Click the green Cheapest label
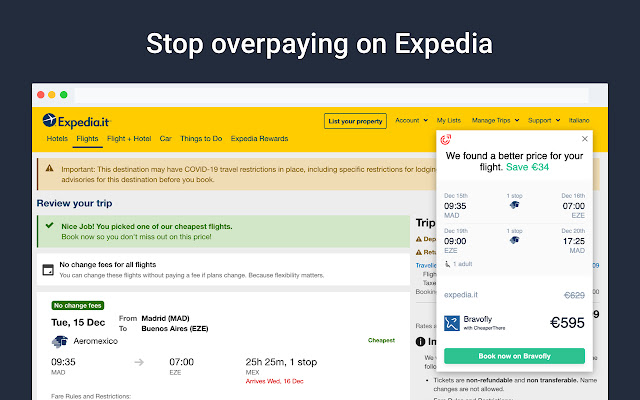Viewport: 640px width, 400px height. pos(381,340)
